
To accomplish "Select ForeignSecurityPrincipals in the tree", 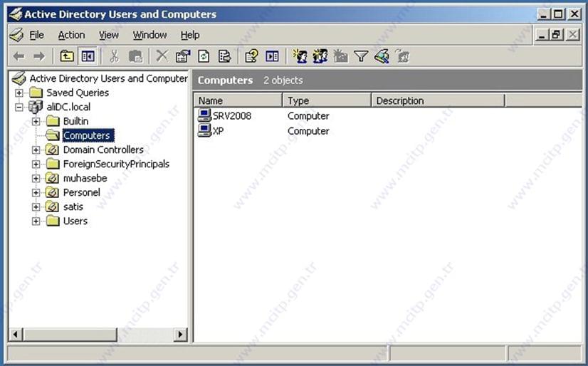I will [x=116, y=164].
